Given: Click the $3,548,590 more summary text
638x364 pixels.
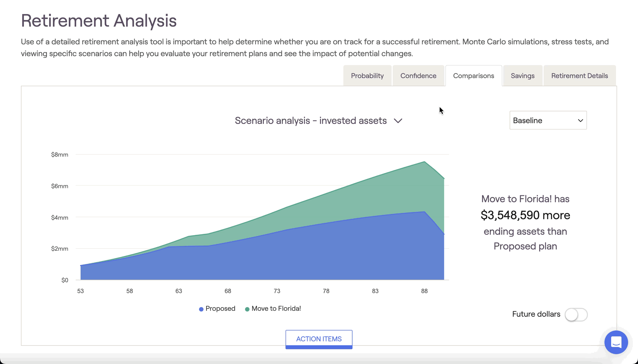Looking at the screenshot, I should point(525,215).
